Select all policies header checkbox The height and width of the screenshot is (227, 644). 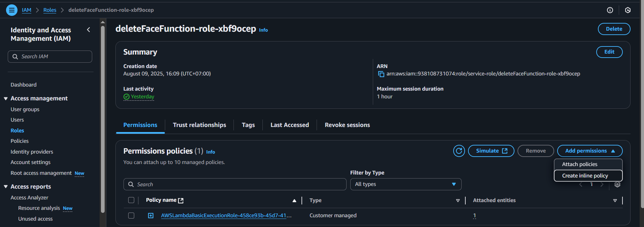coord(131,200)
